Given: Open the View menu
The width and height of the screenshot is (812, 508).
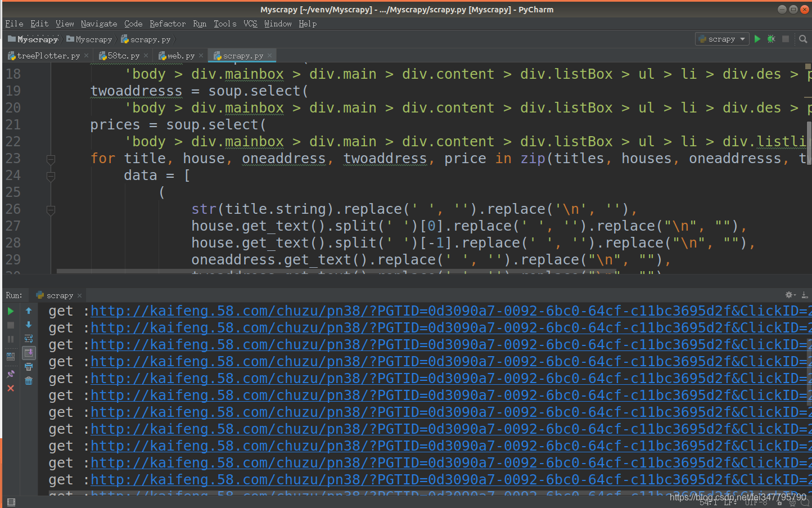Looking at the screenshot, I should [65, 24].
